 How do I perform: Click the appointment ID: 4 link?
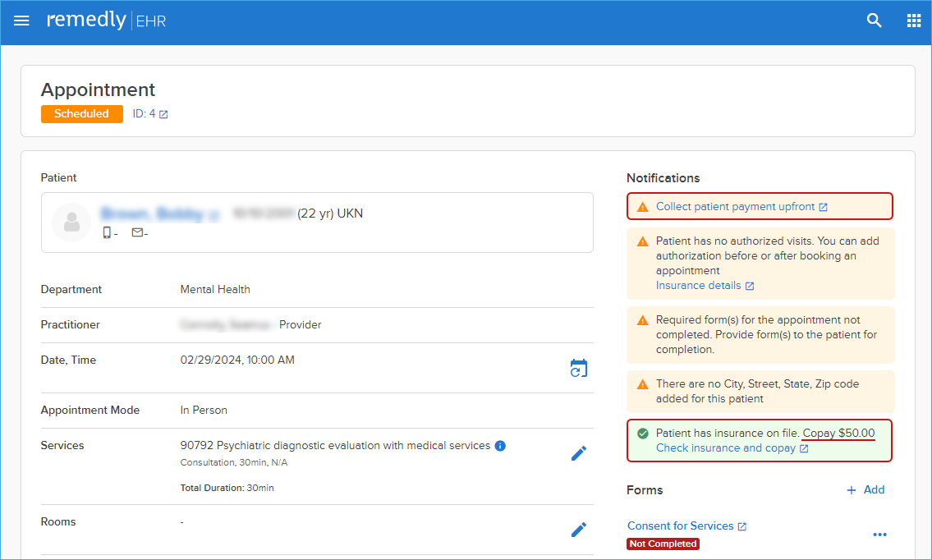click(144, 113)
